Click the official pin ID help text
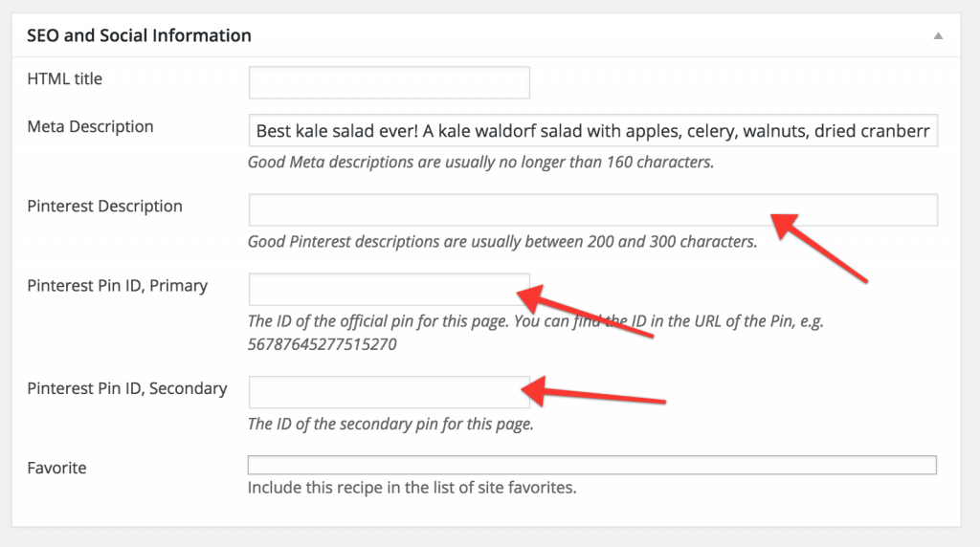 (535, 321)
